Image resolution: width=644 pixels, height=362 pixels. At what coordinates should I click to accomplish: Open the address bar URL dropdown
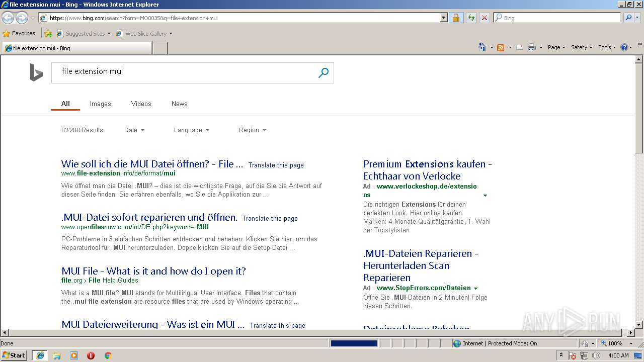click(x=443, y=18)
